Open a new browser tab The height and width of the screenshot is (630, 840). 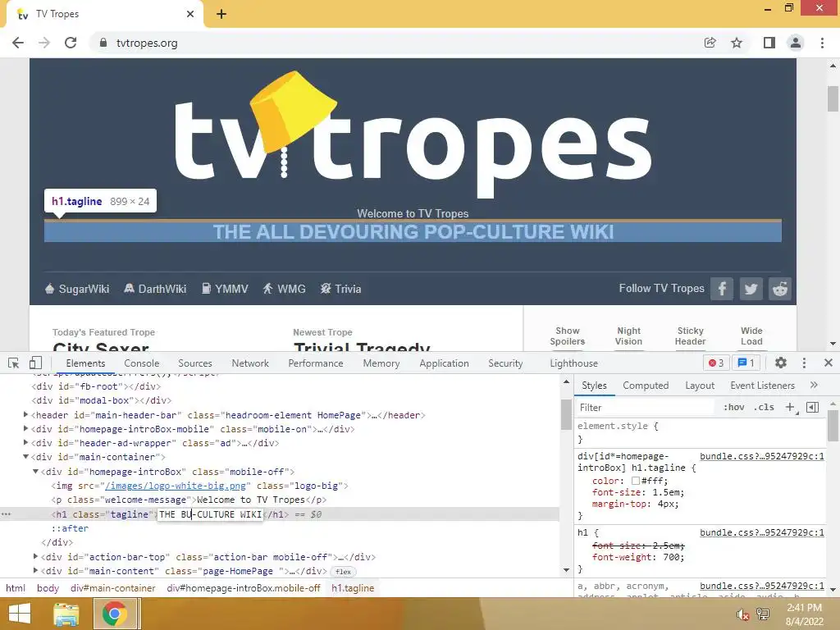tap(221, 14)
